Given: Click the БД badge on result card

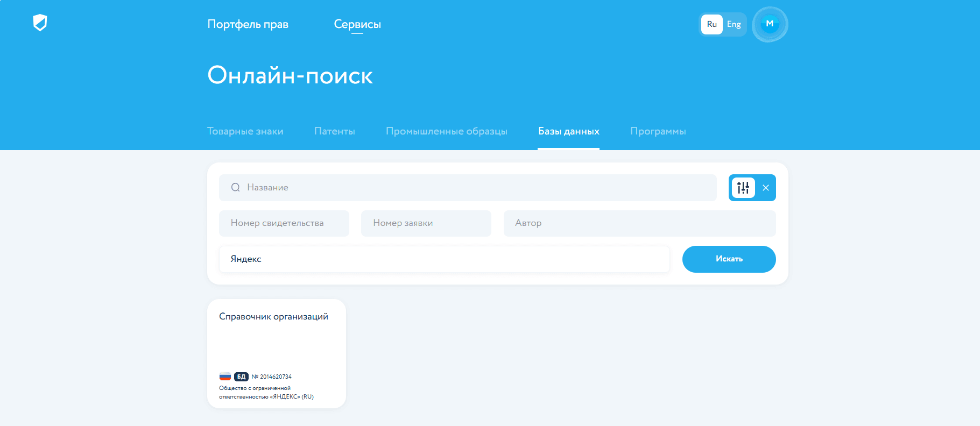Looking at the screenshot, I should click(241, 377).
